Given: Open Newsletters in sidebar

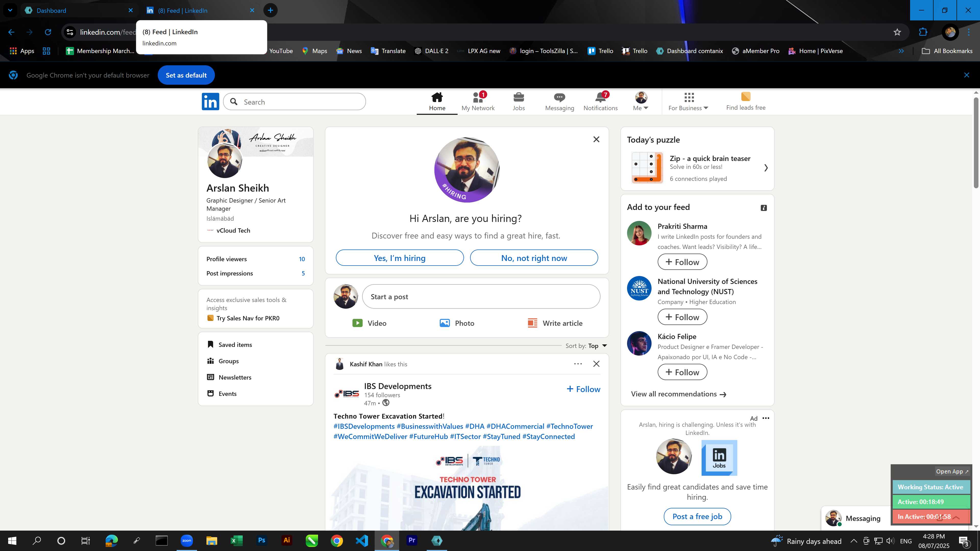Looking at the screenshot, I should (x=229, y=377).
